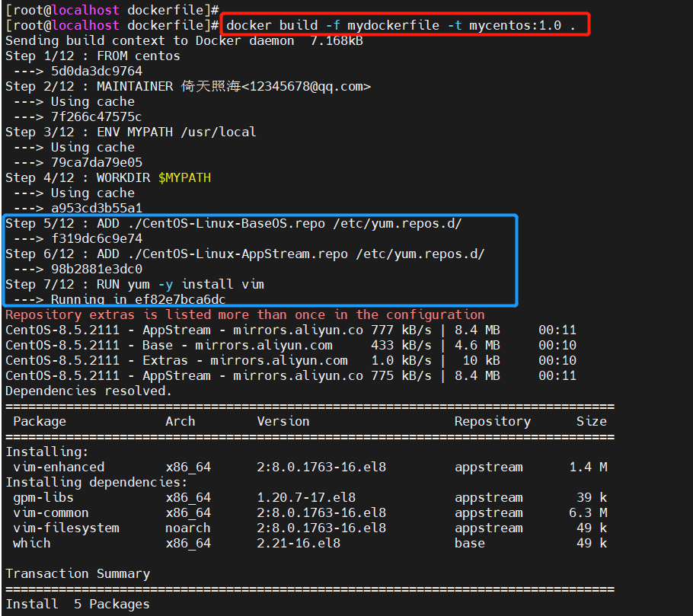Click the 'Version' column header
Image resolution: width=693 pixels, height=616 pixels.
point(283,422)
